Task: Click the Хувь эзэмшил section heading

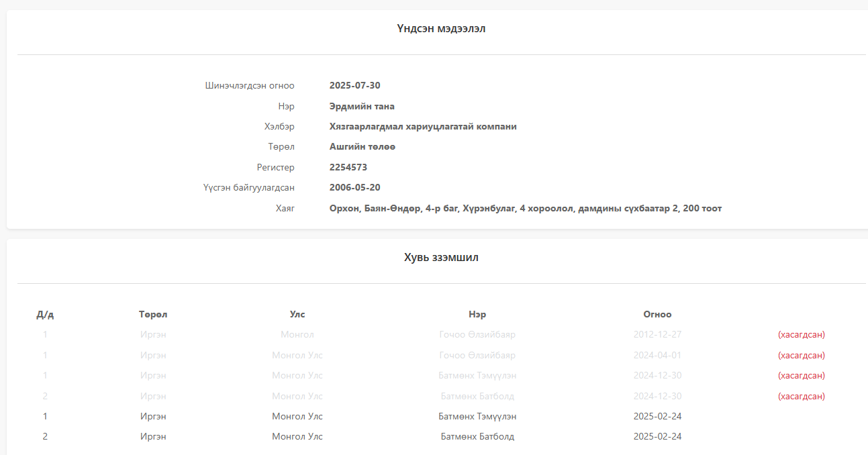Action: 441,258
